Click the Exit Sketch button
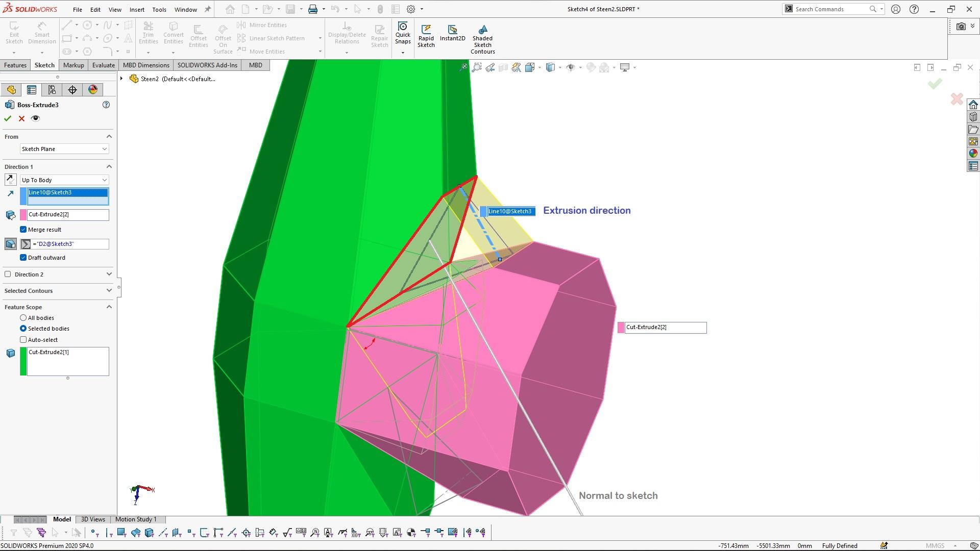 [14, 33]
